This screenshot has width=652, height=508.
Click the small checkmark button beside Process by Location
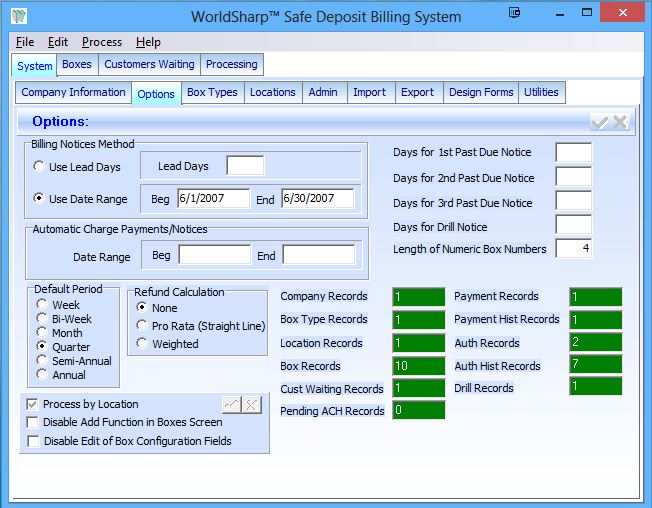click(x=231, y=405)
